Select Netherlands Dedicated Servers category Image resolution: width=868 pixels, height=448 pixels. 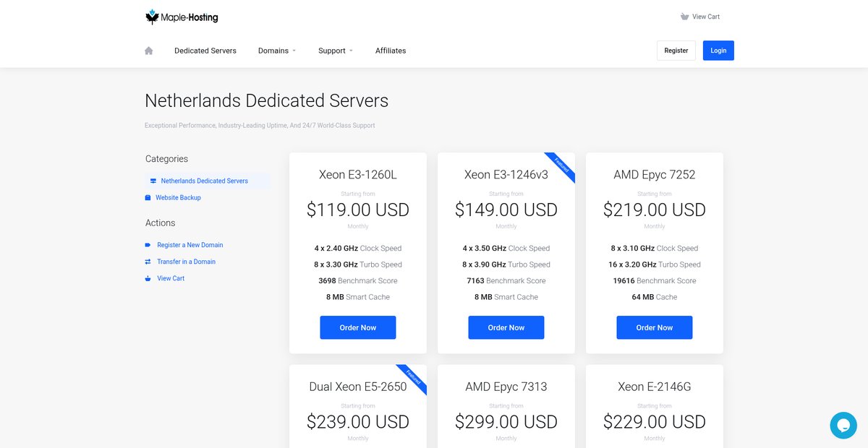click(x=205, y=181)
